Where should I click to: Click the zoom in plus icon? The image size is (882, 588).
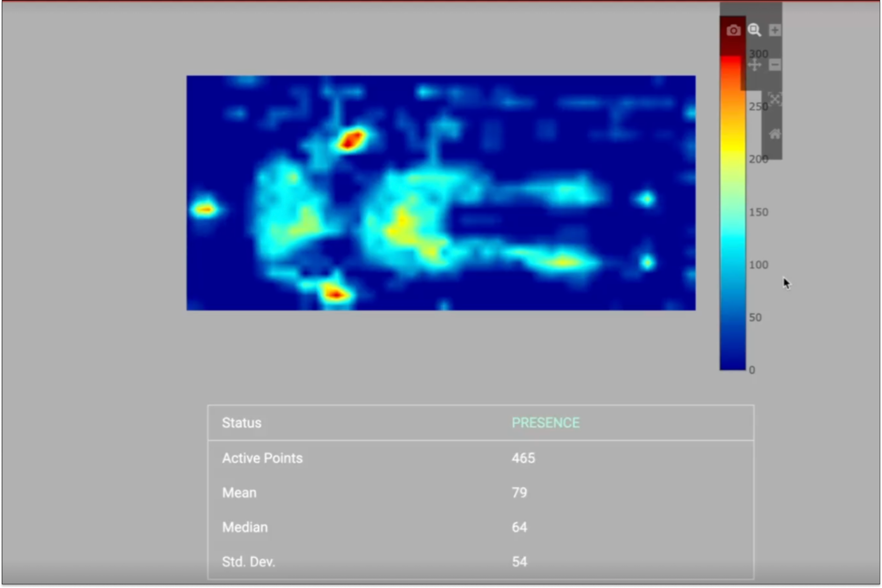(x=775, y=30)
